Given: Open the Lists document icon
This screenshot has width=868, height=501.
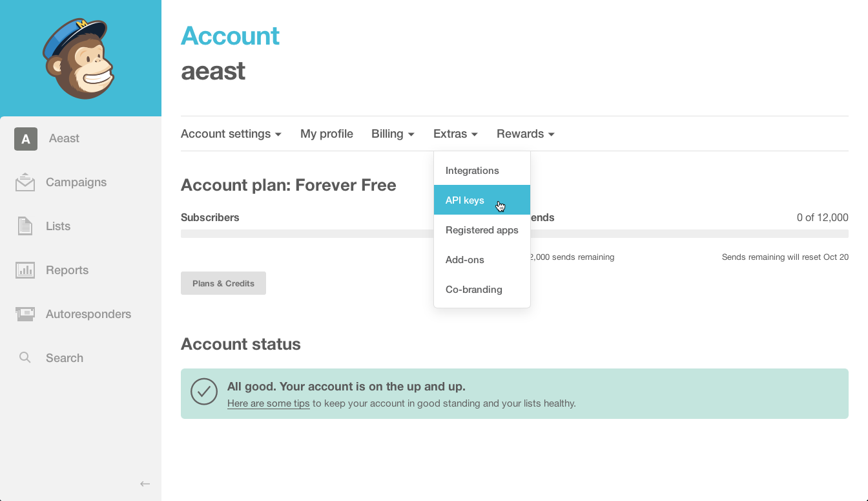Looking at the screenshot, I should [x=25, y=226].
